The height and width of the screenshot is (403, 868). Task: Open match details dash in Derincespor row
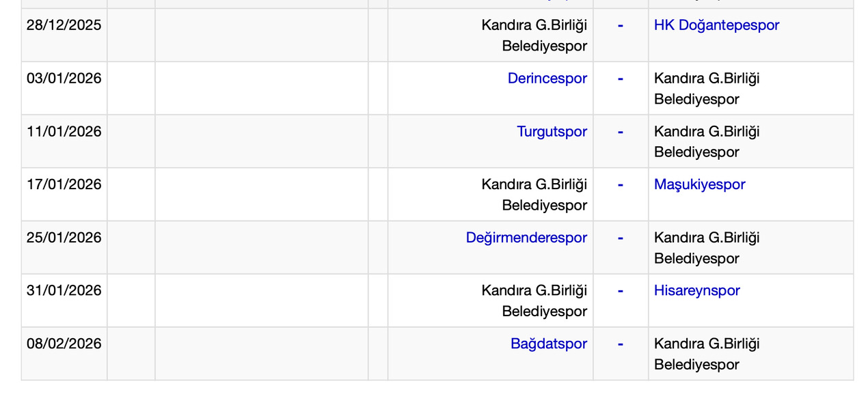pos(620,79)
